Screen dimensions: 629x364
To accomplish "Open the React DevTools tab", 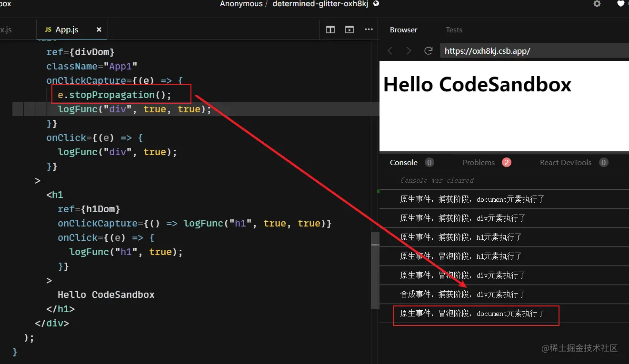I will (566, 162).
